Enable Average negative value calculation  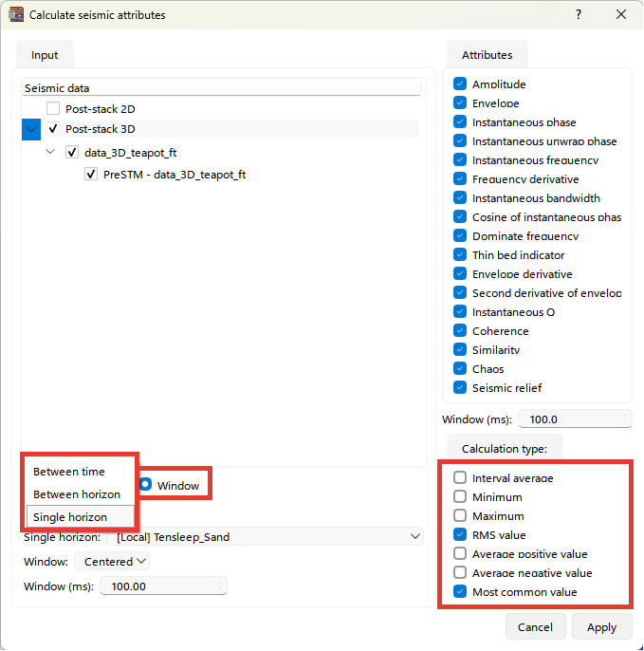click(460, 573)
